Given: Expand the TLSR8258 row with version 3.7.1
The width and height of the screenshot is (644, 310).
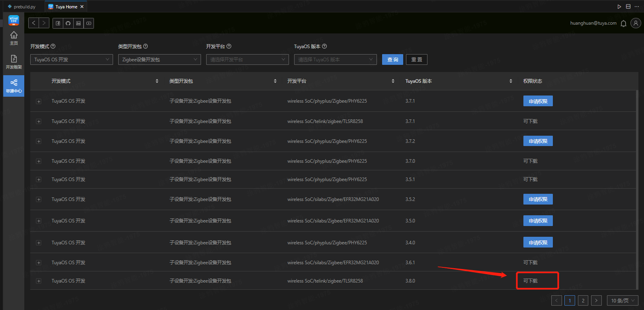Looking at the screenshot, I should click(x=39, y=121).
